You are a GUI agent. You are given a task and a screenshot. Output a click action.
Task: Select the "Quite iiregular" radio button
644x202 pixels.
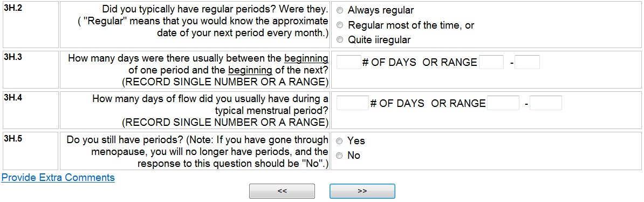pos(340,40)
